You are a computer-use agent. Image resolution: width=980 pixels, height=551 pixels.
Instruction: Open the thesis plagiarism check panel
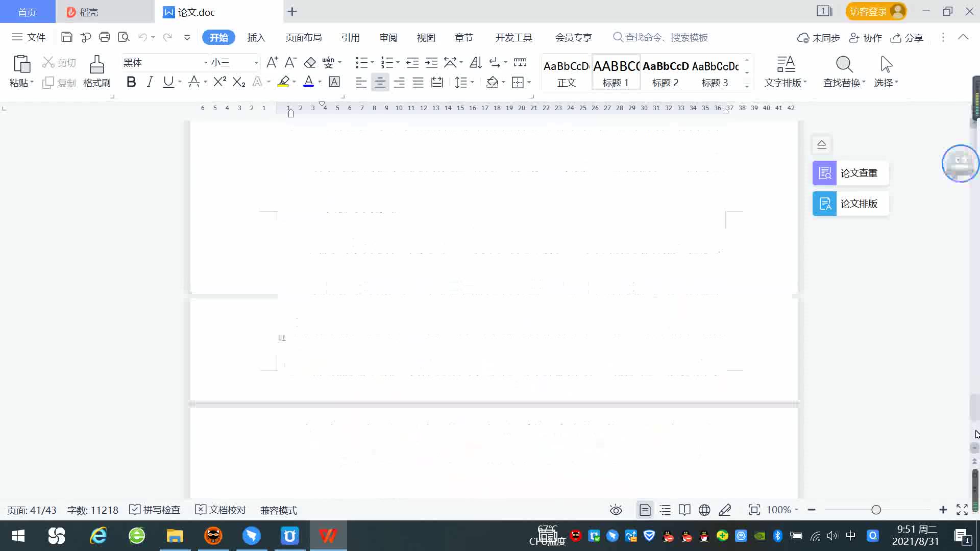[850, 173]
